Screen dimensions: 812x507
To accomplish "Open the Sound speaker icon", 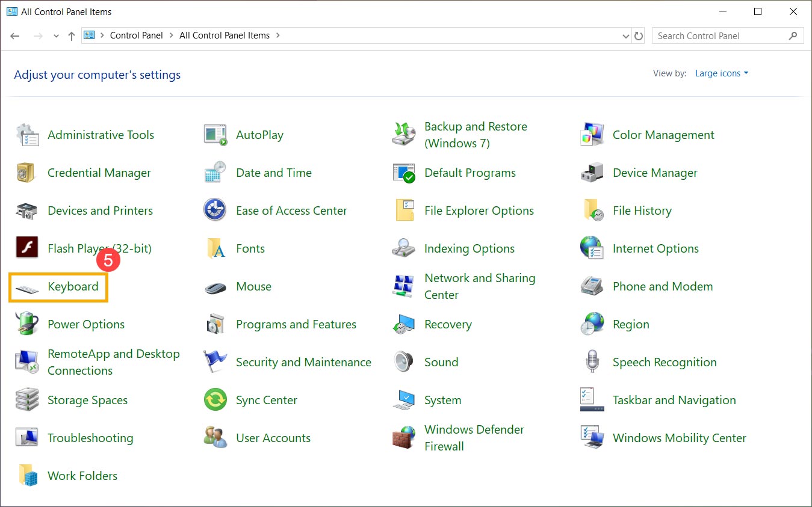I will [404, 362].
